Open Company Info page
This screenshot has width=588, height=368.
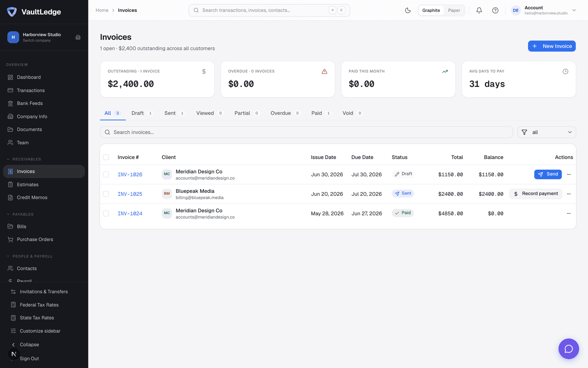click(44, 117)
